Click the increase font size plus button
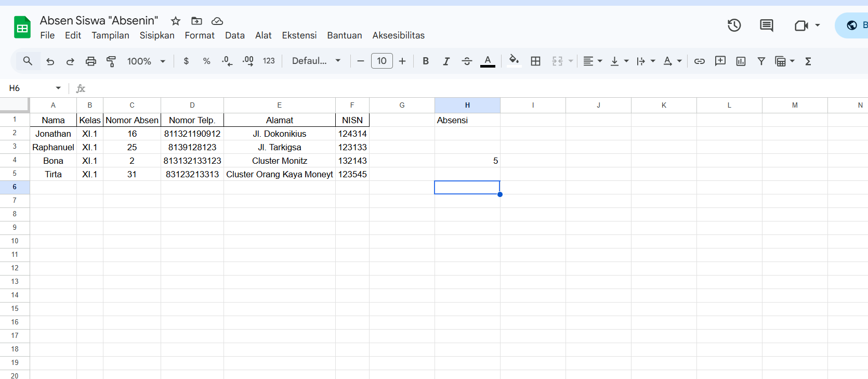This screenshot has height=379, width=868. click(402, 61)
